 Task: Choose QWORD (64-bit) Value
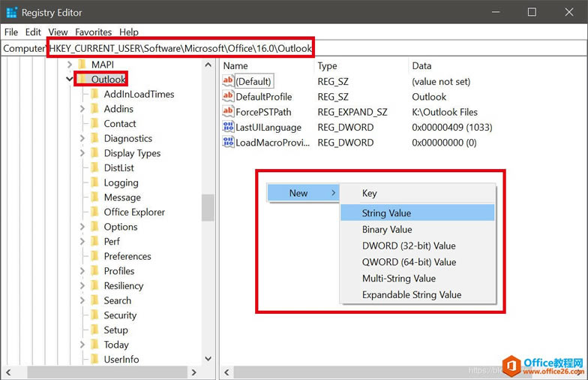(x=418, y=262)
